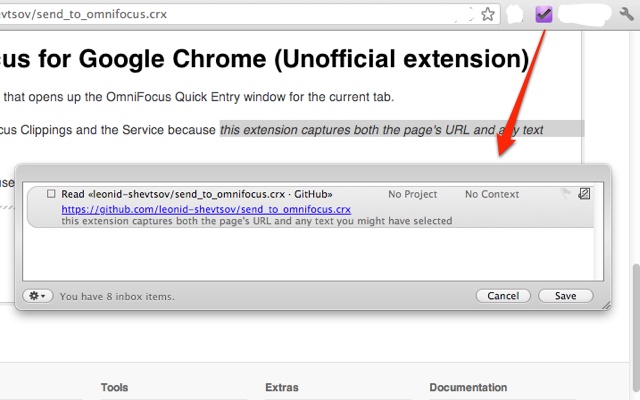Toggle the flag icon on the Quick Entry item
Viewport: 640px width, 400px height.
pos(566,193)
